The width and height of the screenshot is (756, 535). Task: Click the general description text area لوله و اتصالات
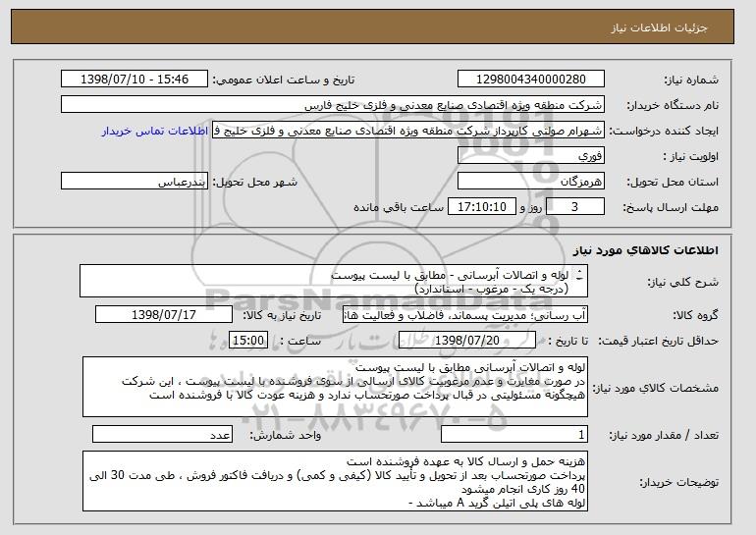tap(334, 281)
